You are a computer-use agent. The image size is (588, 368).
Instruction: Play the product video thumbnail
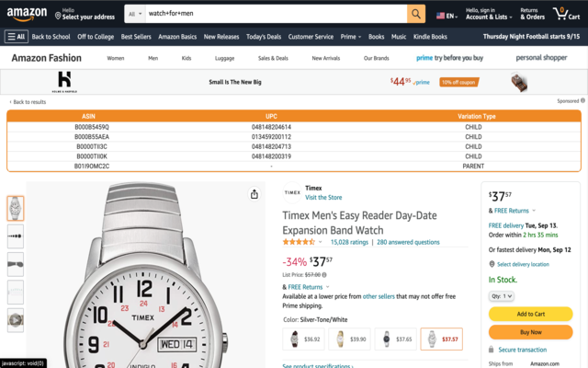tap(16, 320)
